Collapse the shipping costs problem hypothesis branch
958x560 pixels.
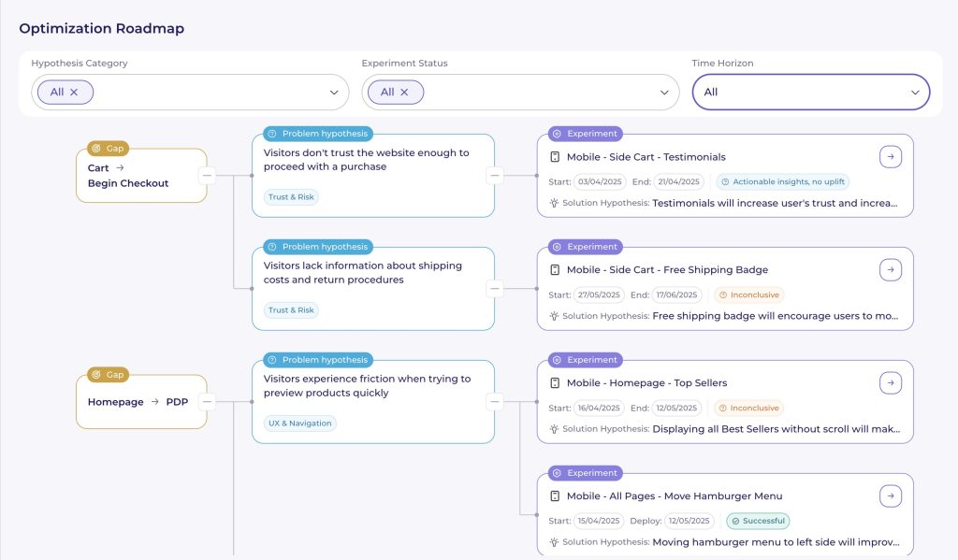point(495,289)
